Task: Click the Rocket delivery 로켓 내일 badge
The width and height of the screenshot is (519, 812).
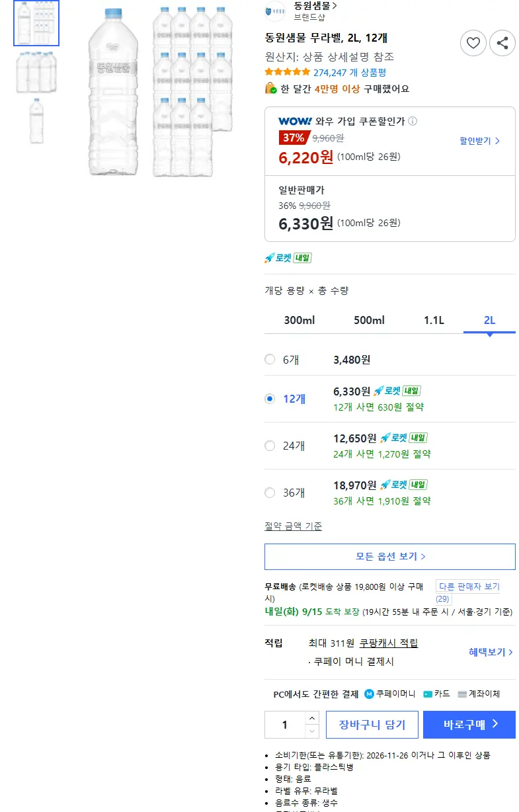Action: pos(288,258)
